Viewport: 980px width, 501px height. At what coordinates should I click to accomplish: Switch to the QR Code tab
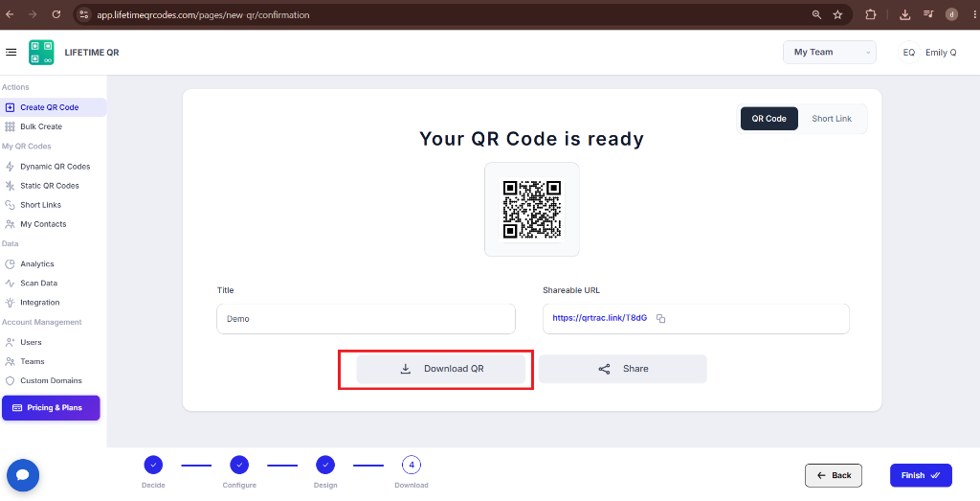coord(768,119)
